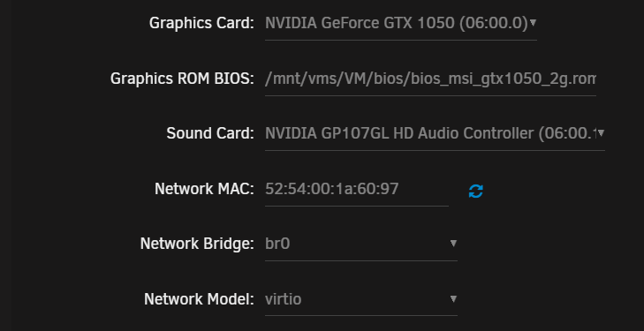The height and width of the screenshot is (331, 644).
Task: Click the Network MAC label
Action: coord(205,189)
